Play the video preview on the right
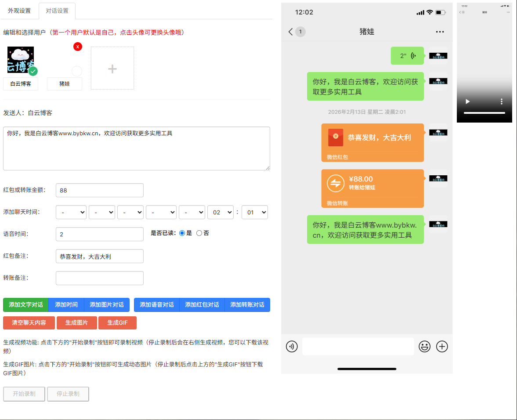The image size is (517, 420). (x=468, y=101)
